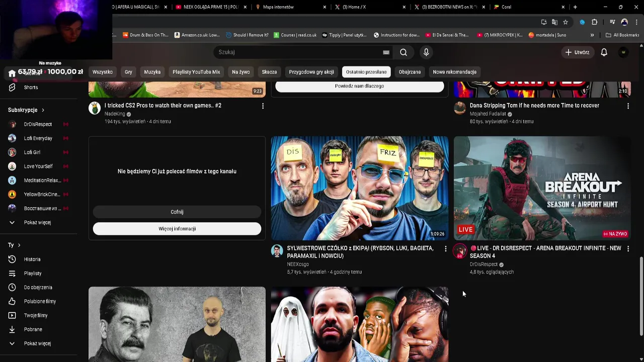Select the Skecze filter chip
644x362 pixels.
tap(269, 72)
